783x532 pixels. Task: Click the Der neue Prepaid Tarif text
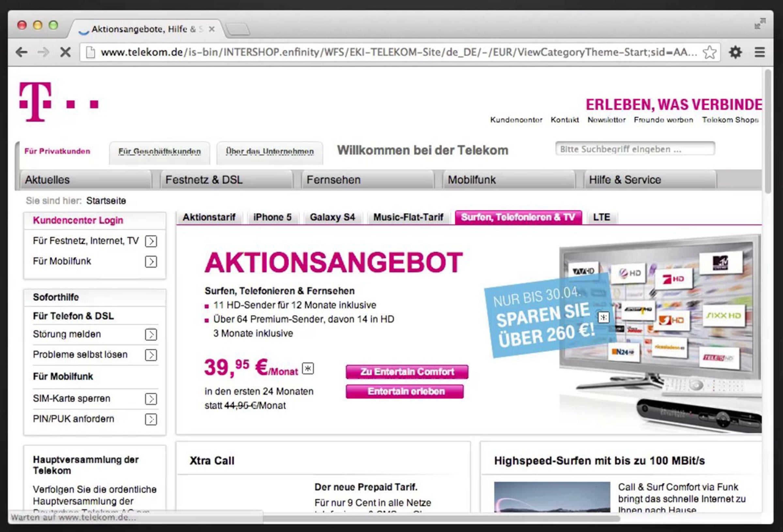[366, 487]
